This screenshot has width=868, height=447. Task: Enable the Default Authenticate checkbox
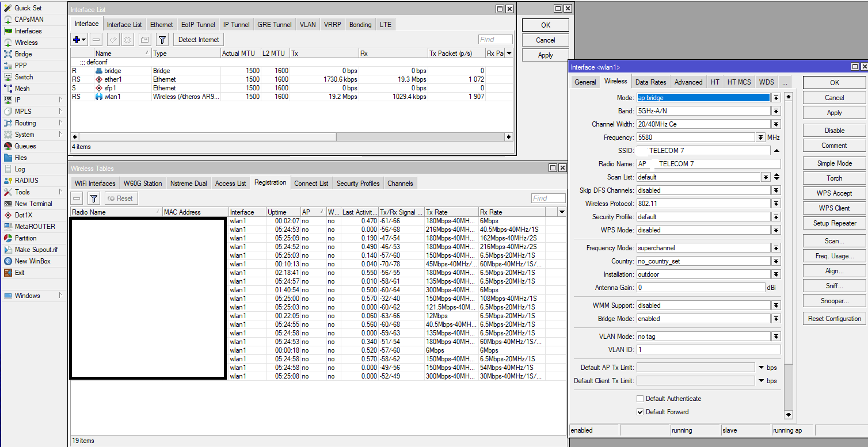pos(640,399)
